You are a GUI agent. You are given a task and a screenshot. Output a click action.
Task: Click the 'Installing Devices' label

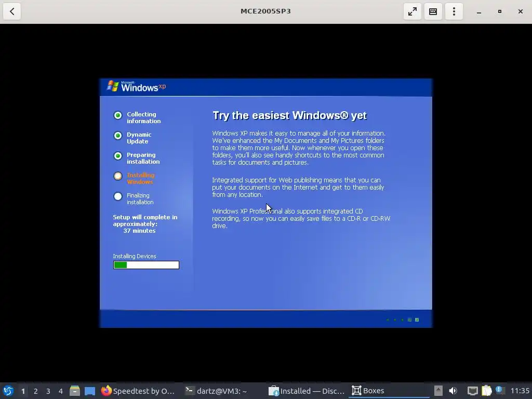point(135,256)
